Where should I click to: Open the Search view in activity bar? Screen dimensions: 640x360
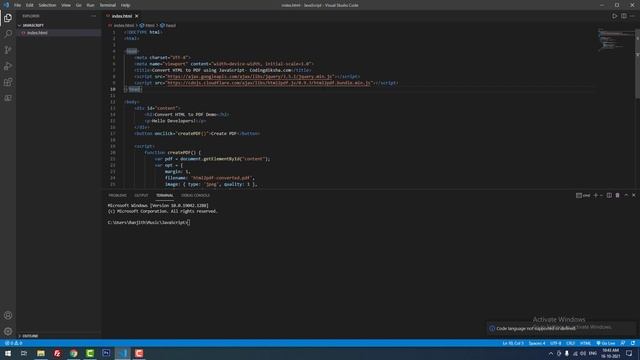click(8, 34)
